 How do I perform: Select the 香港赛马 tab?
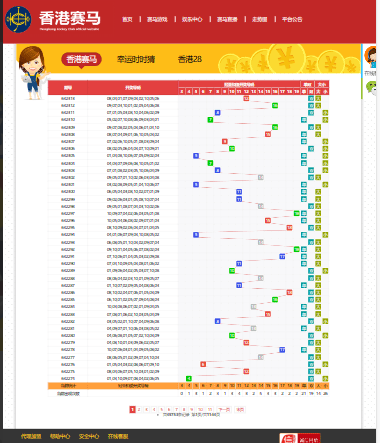(x=81, y=59)
